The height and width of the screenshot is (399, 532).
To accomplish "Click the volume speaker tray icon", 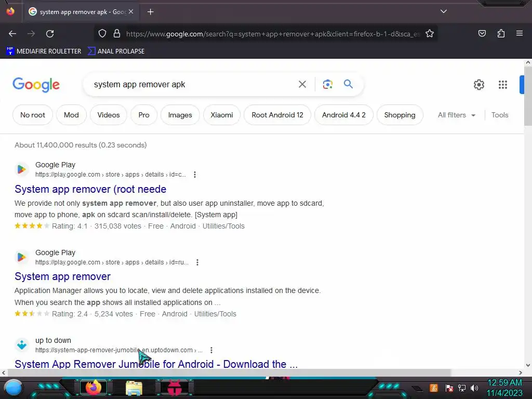I will [474, 388].
